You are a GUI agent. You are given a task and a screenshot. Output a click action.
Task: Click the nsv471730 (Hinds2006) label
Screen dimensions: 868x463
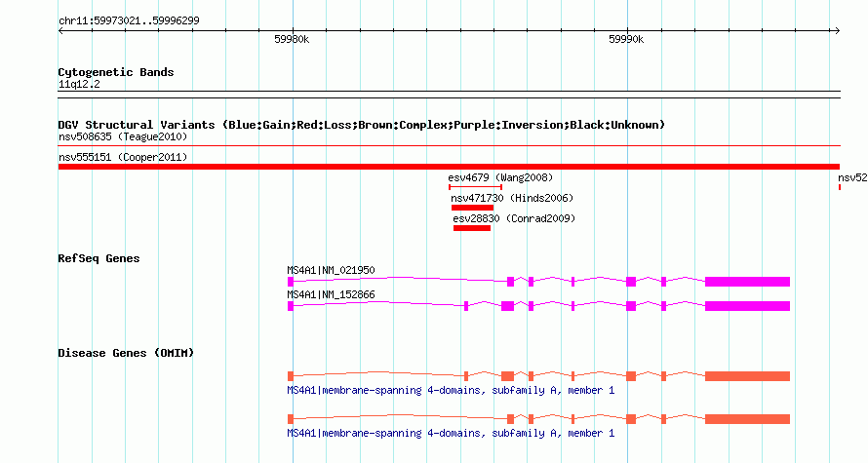512,198
